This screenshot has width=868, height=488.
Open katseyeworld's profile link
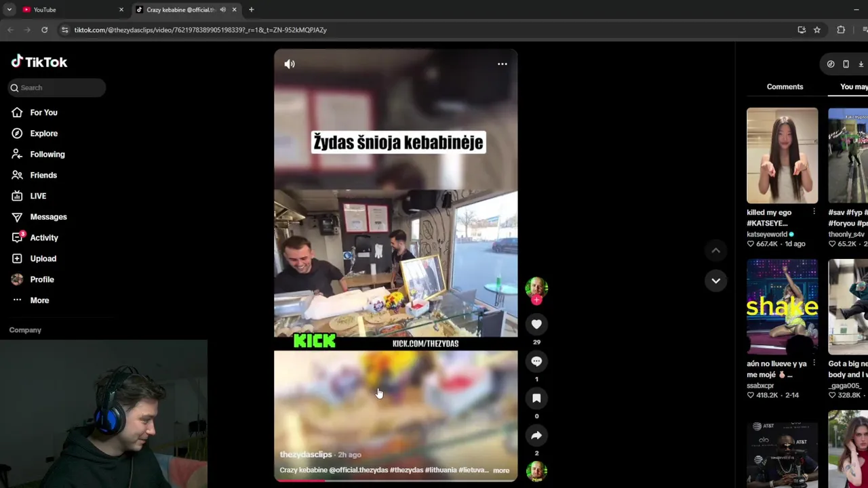[x=767, y=235]
